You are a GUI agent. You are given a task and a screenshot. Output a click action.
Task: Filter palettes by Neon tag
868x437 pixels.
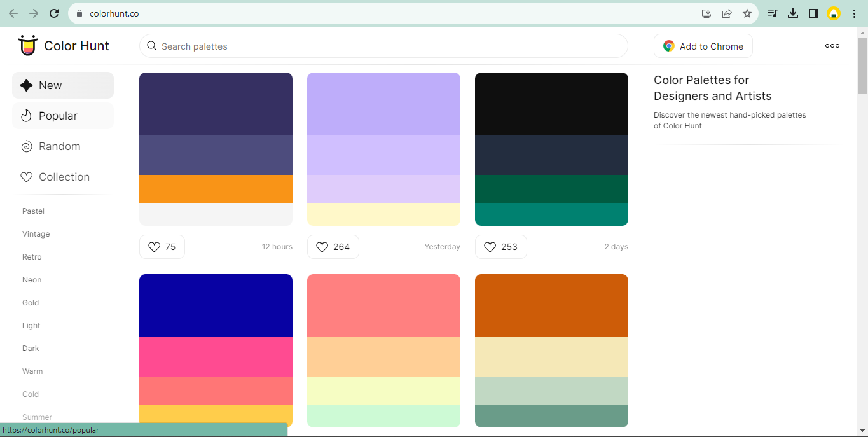tap(32, 280)
